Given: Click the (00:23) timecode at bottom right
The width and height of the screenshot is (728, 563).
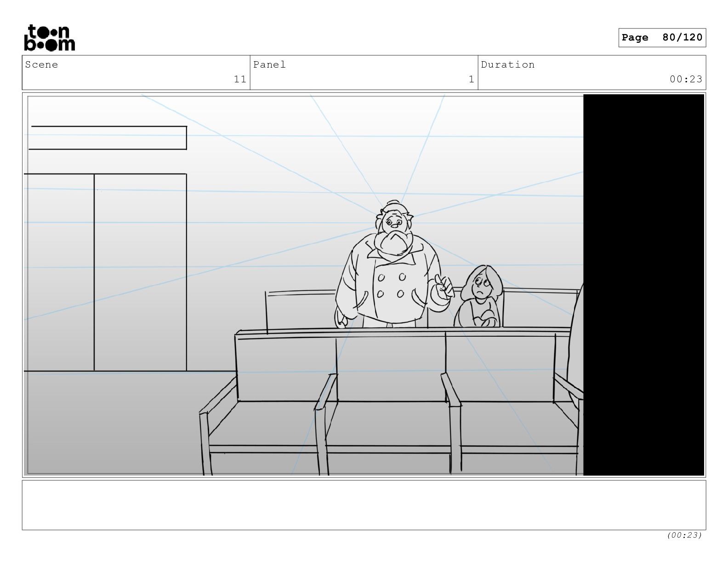Looking at the screenshot, I should 684,535.
